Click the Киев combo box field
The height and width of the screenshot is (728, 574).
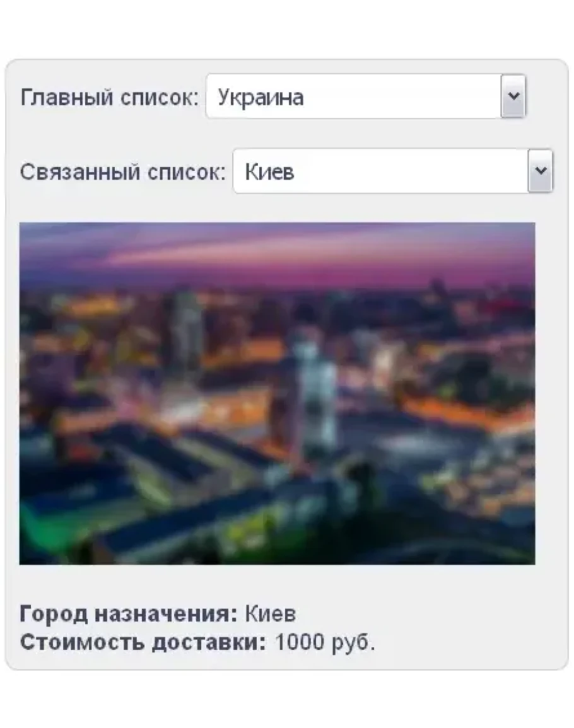pos(393,171)
